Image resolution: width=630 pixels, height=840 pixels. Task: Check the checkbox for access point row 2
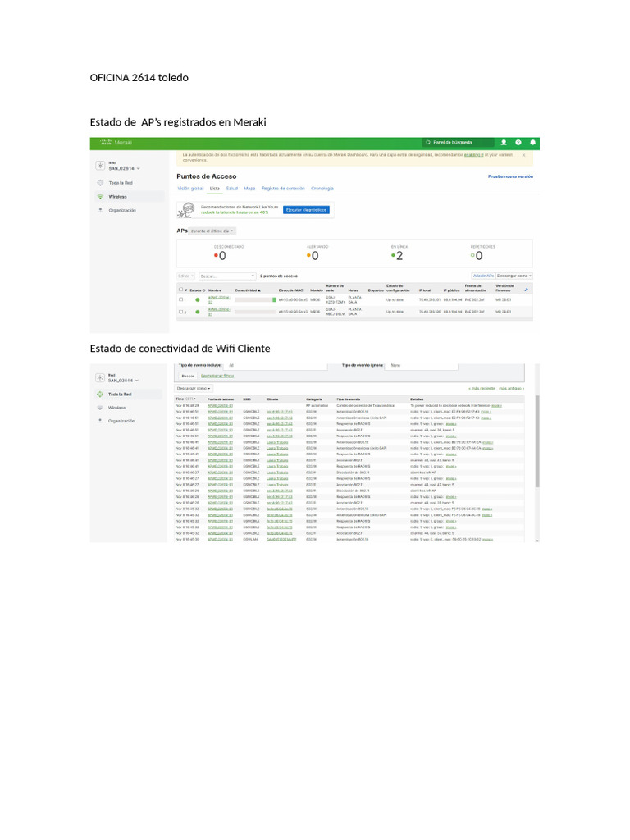pos(181,312)
